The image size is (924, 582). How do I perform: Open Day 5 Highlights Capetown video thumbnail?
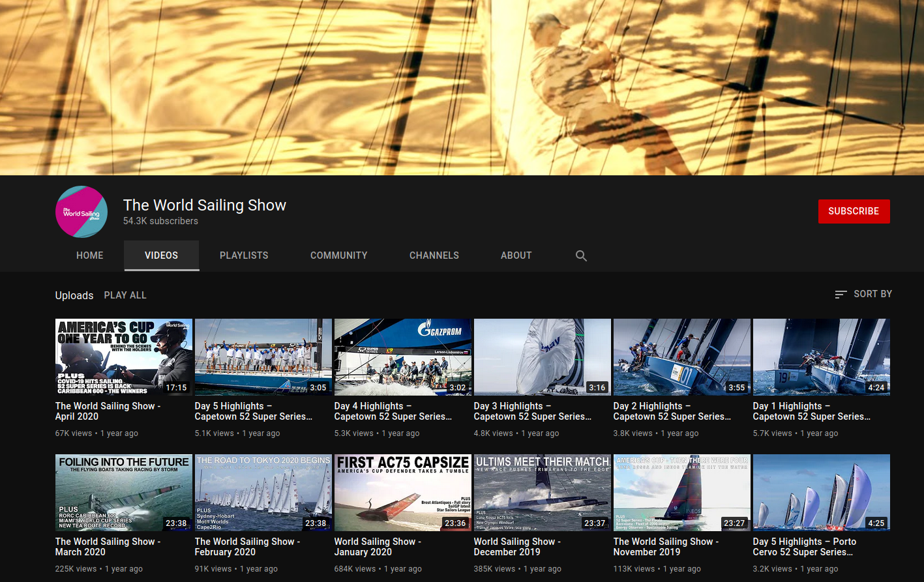tap(263, 356)
